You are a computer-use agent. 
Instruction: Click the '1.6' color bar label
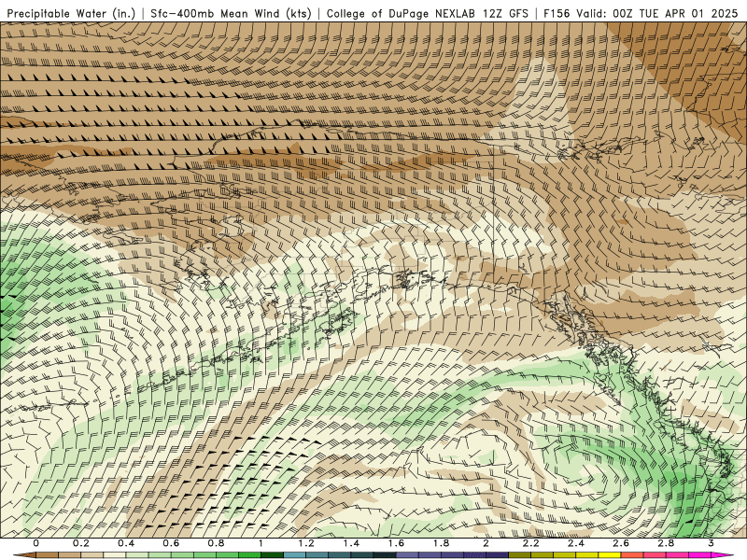click(x=396, y=543)
